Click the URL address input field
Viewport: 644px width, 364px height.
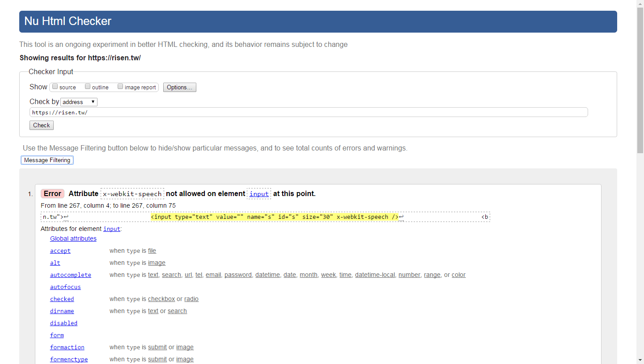309,113
